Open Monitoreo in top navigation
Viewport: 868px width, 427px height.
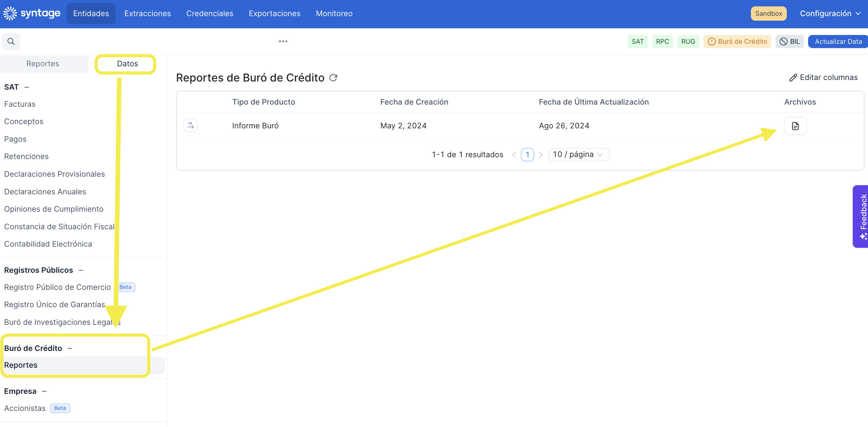pyautogui.click(x=334, y=13)
